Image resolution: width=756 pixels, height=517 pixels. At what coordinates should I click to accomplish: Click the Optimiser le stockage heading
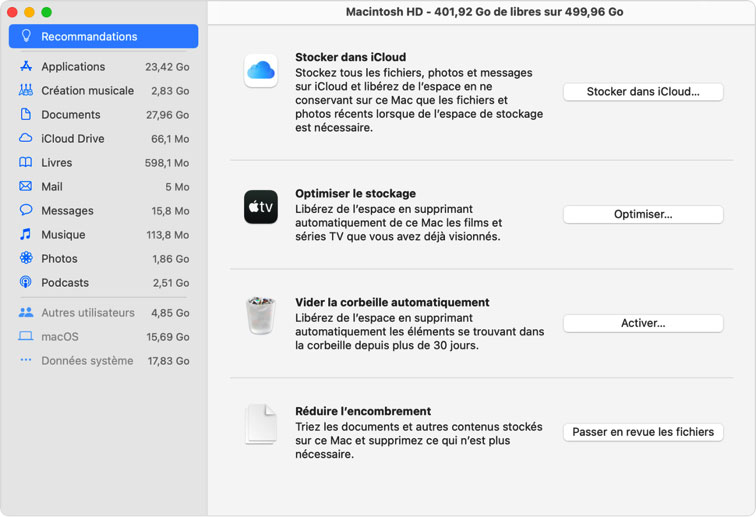[x=355, y=193]
